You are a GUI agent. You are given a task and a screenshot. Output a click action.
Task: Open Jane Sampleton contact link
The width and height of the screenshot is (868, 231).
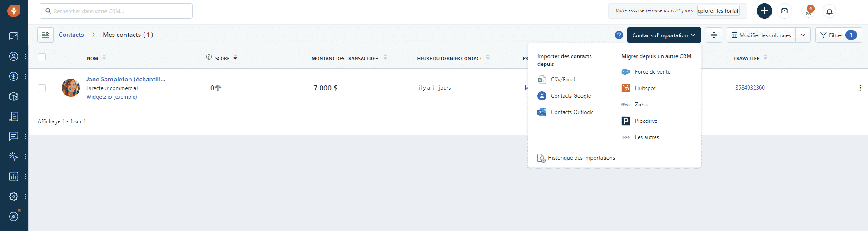pyautogui.click(x=126, y=79)
